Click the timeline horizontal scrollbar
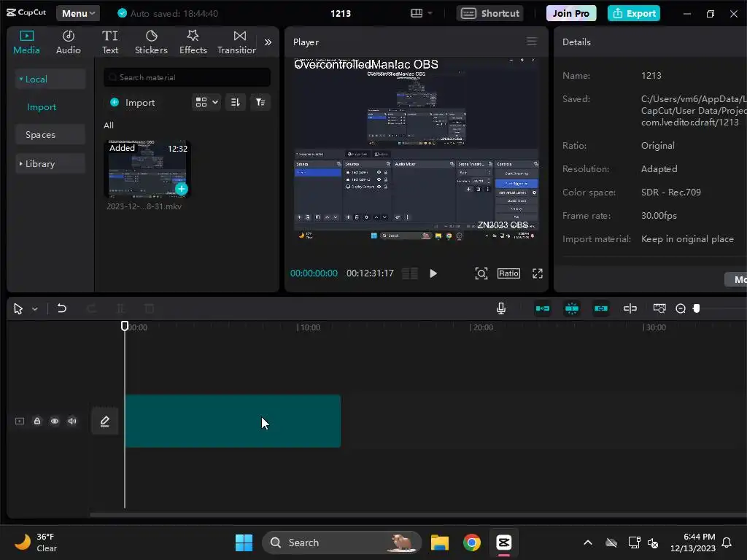Viewport: 747px width, 560px height. 418,515
